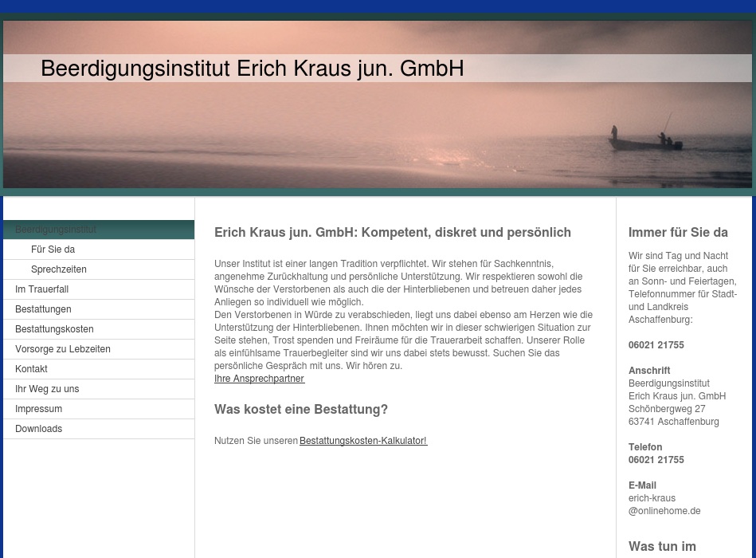Click the erich-kraus@onlinehome.de email address
Viewport: 756px width, 558px height.
click(x=664, y=504)
